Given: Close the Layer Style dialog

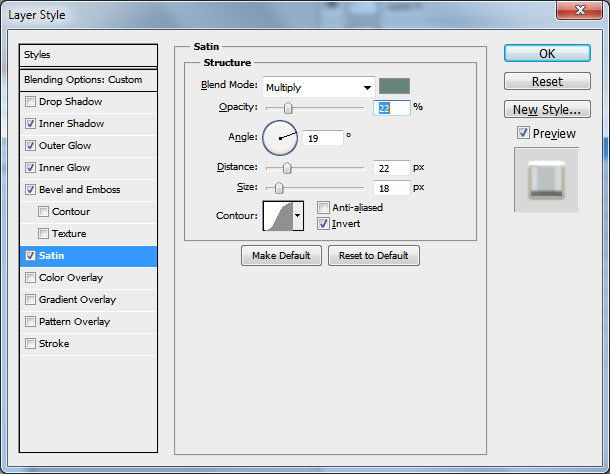Looking at the screenshot, I should (x=580, y=10).
